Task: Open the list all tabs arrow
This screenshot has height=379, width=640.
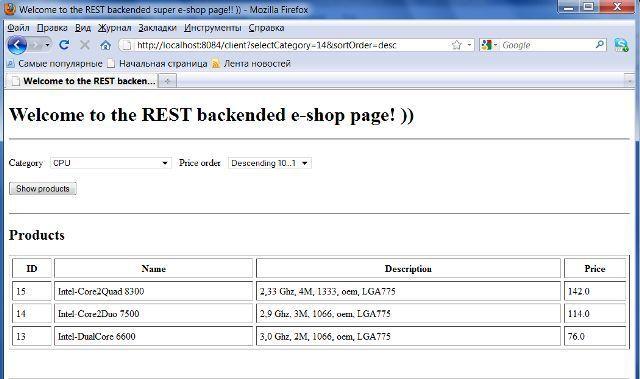Action: click(x=629, y=81)
